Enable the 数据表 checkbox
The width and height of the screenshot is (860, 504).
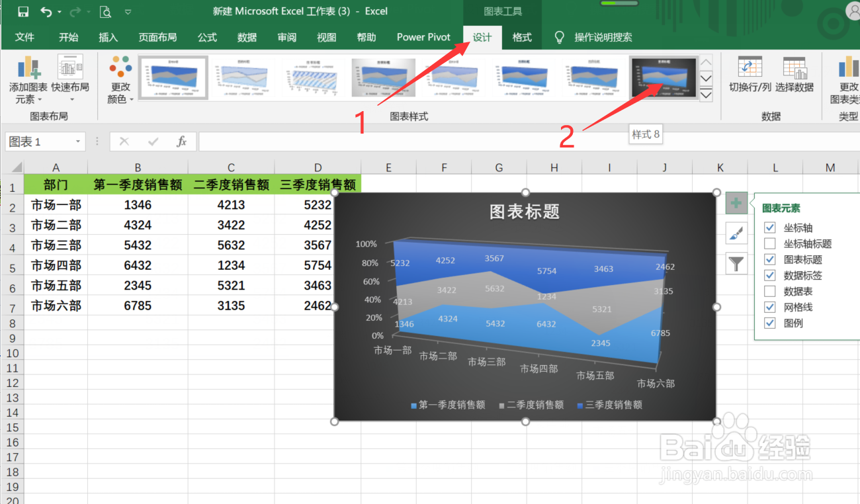[769, 290]
